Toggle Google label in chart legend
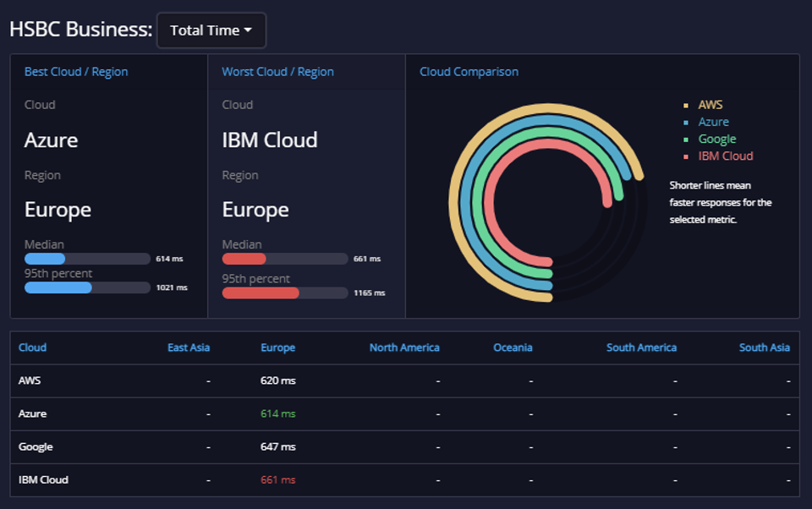This screenshot has width=812, height=509. [x=716, y=139]
